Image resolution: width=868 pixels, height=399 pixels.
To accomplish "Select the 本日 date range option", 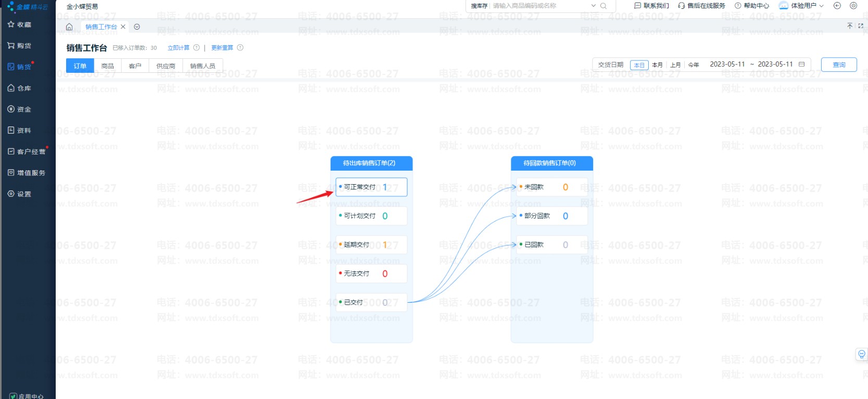I will [x=639, y=65].
